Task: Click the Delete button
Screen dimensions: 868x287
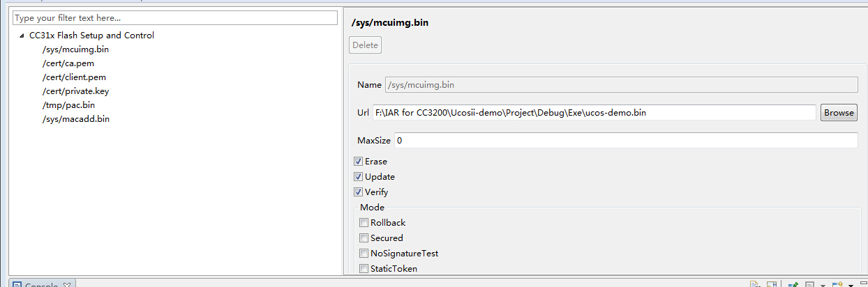Action: [365, 45]
